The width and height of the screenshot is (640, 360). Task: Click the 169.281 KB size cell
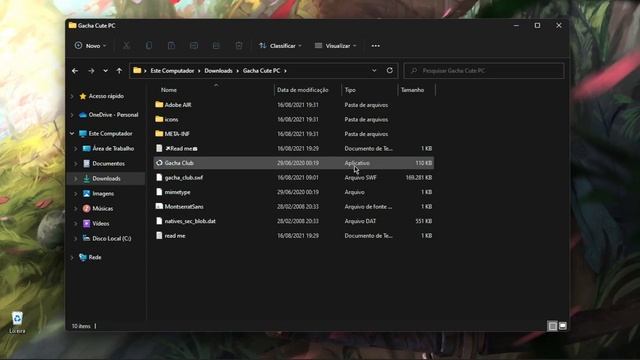418,178
